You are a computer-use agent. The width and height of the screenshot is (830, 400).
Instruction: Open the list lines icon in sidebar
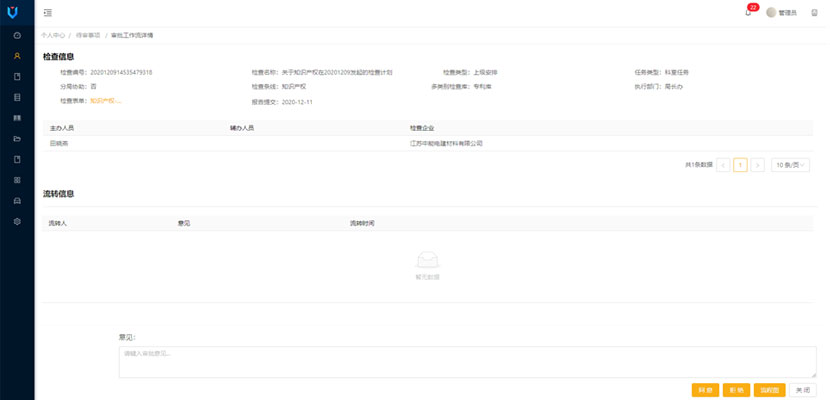click(x=17, y=97)
